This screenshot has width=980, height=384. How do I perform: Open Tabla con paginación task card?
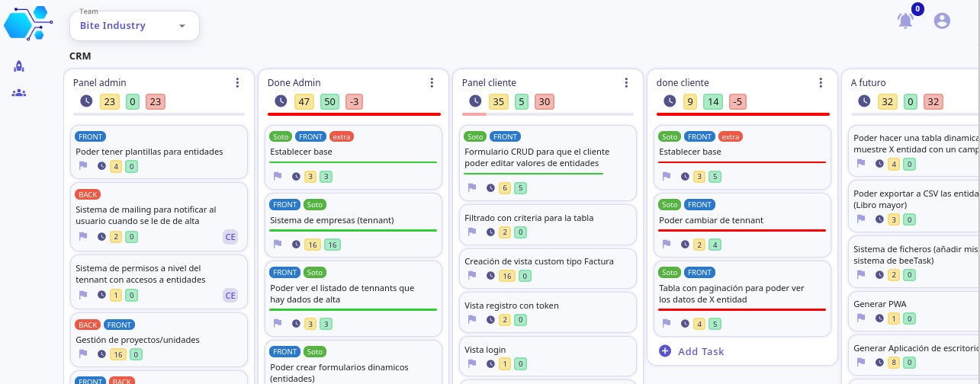(x=742, y=299)
